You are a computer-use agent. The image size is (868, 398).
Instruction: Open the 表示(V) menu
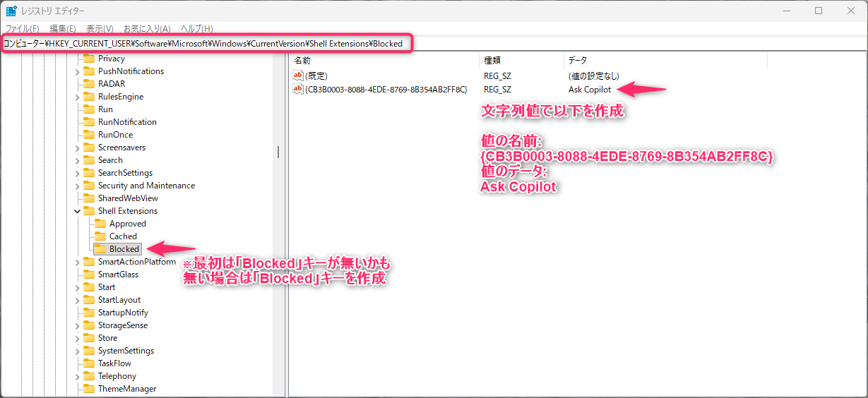(100, 29)
